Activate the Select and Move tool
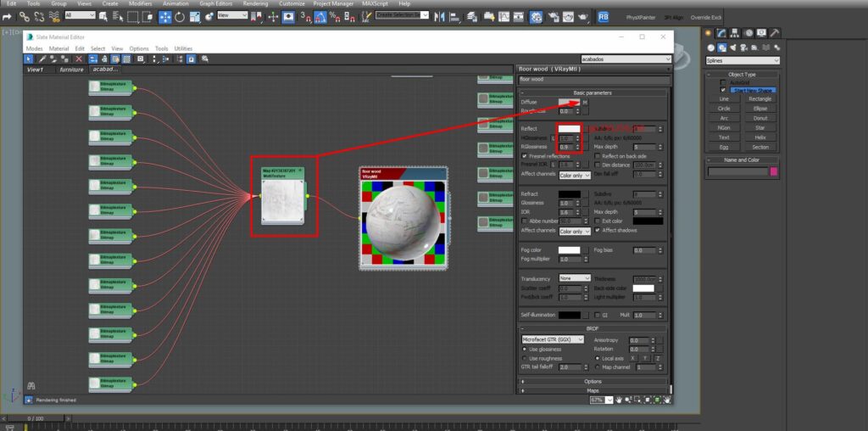This screenshot has height=431, width=868. [165, 17]
